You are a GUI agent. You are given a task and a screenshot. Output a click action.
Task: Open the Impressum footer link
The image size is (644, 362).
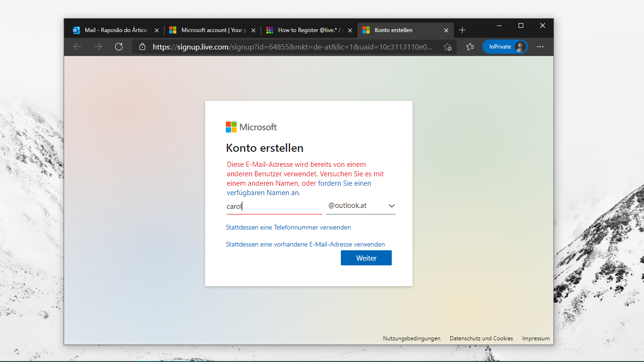point(536,338)
